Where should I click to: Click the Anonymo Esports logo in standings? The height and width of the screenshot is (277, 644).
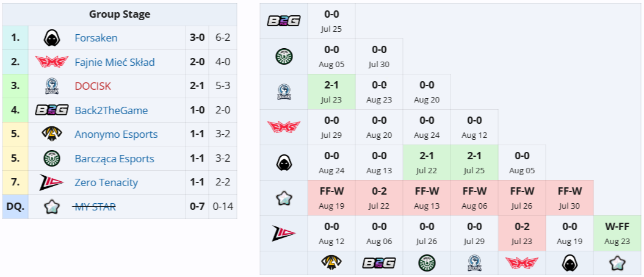tap(51, 134)
